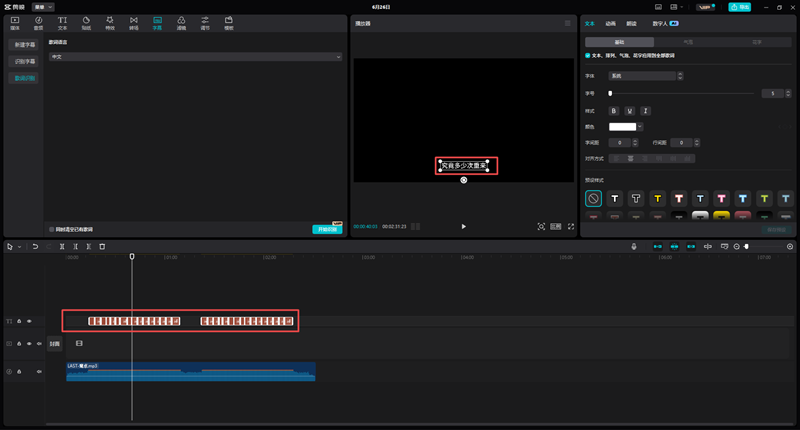
Task: Switch to the 动画 animation tab
Action: tap(610, 22)
